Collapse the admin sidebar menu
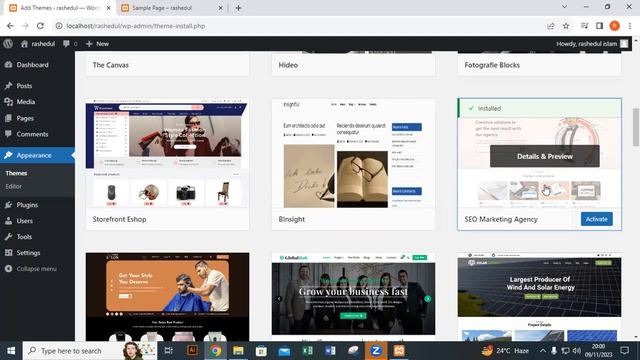Viewport: 640px width, 360px height. (x=36, y=269)
